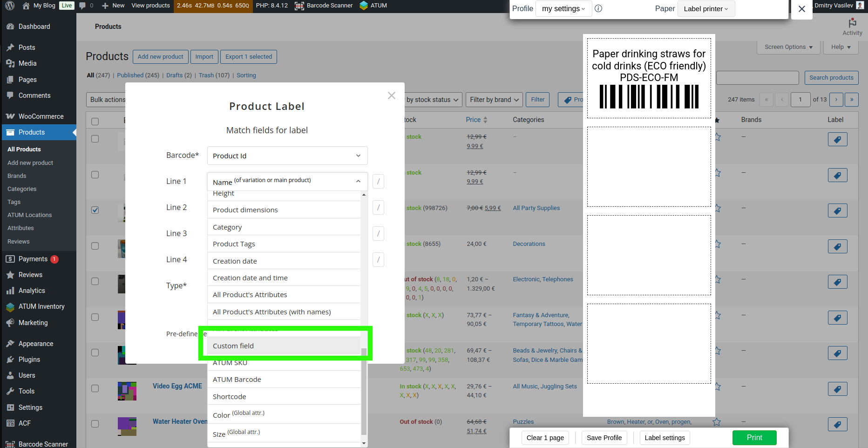Viewport: 868px width, 448px height.
Task: Click the dropdown list scrollbar down arrow
Action: (364, 443)
